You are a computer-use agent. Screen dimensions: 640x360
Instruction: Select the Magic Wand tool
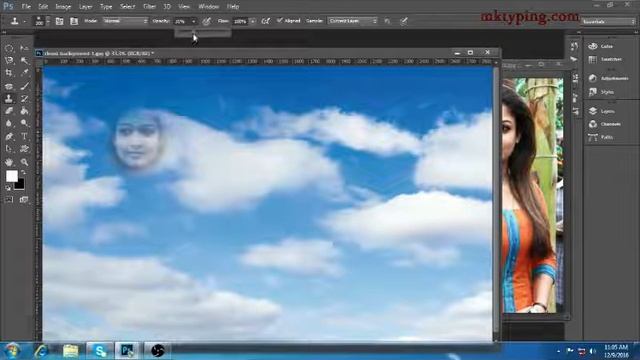click(24, 61)
